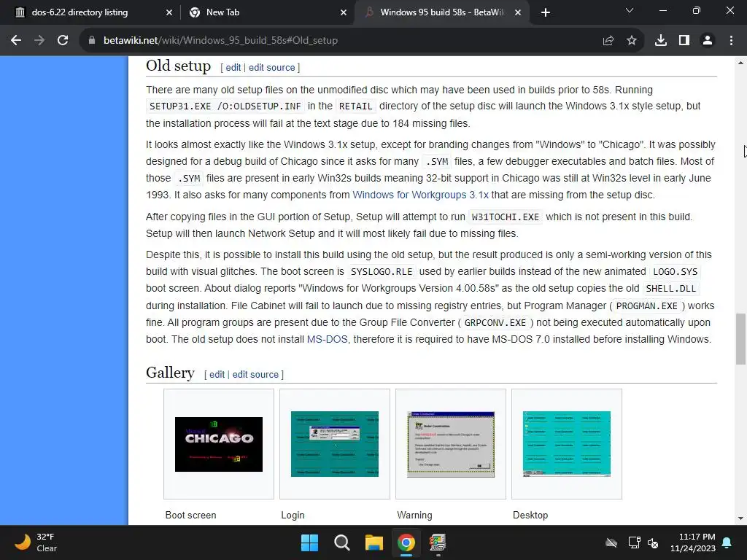The height and width of the screenshot is (560, 747).
Task: Open the weather widget 32°F Clear
Action: pos(36,542)
